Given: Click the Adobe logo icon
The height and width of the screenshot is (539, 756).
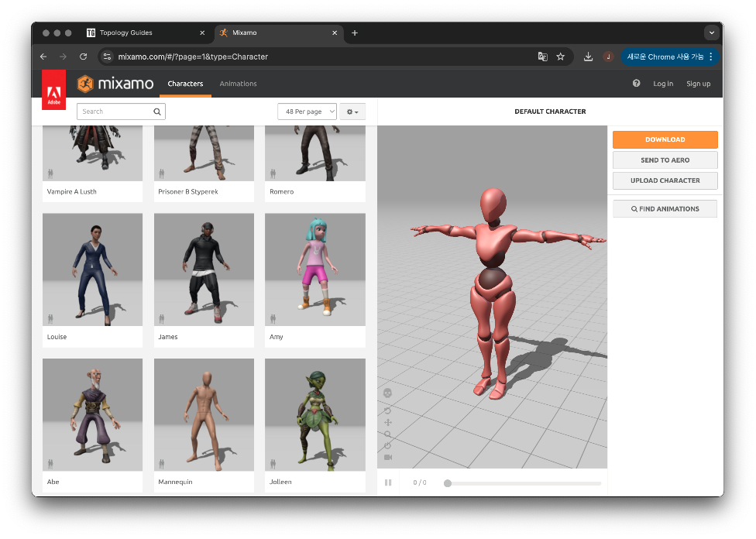Looking at the screenshot, I should point(53,90).
